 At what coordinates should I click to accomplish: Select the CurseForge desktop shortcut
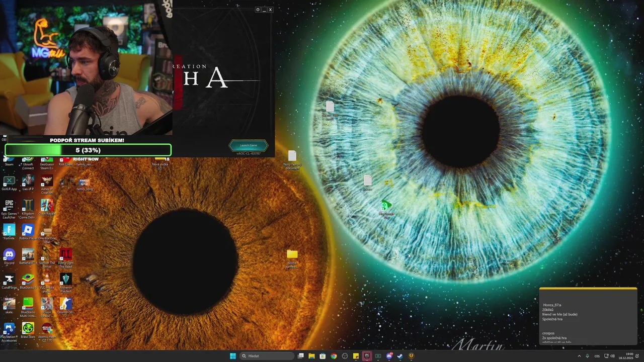point(9,282)
